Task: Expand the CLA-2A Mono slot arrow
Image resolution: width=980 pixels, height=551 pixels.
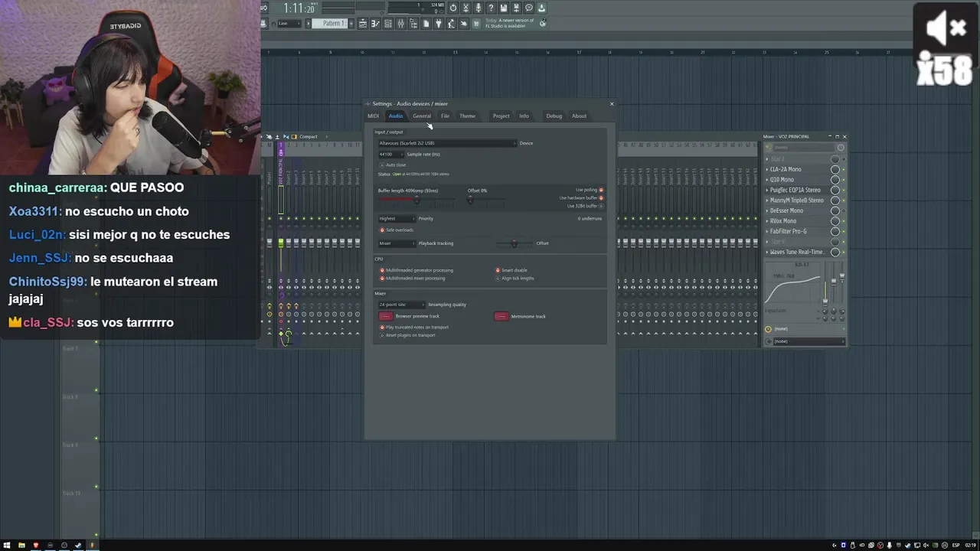Action: (x=767, y=170)
